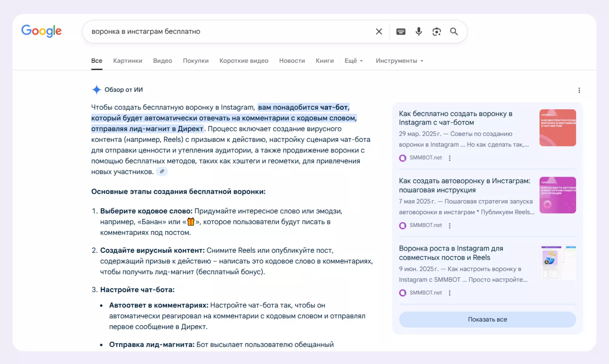Open AI overview three-dot options menu
This screenshot has height=364, width=609.
tap(579, 91)
